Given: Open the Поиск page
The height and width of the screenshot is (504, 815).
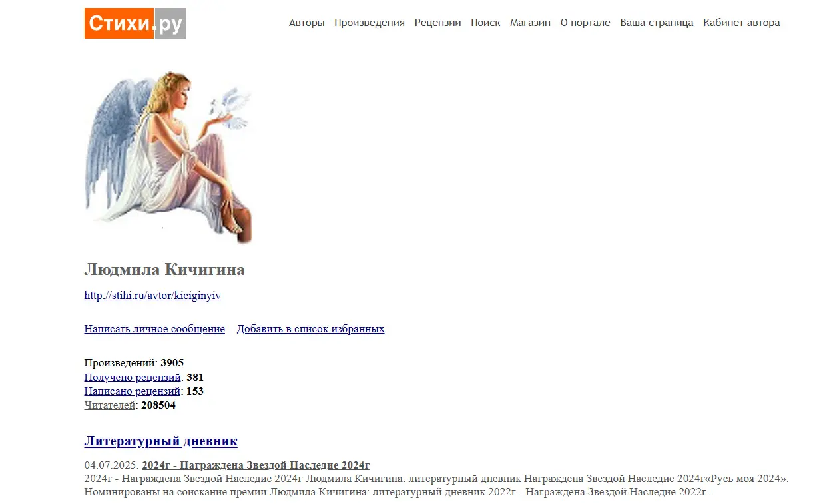Looking at the screenshot, I should pos(485,23).
